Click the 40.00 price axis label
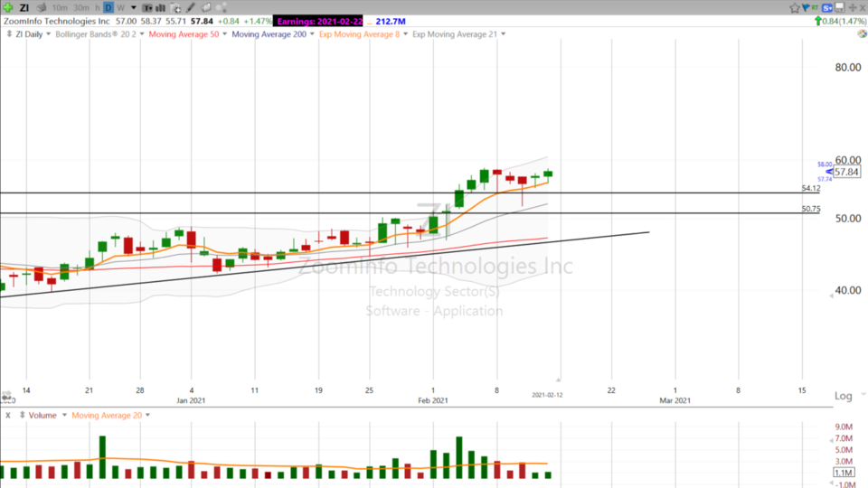 click(848, 290)
